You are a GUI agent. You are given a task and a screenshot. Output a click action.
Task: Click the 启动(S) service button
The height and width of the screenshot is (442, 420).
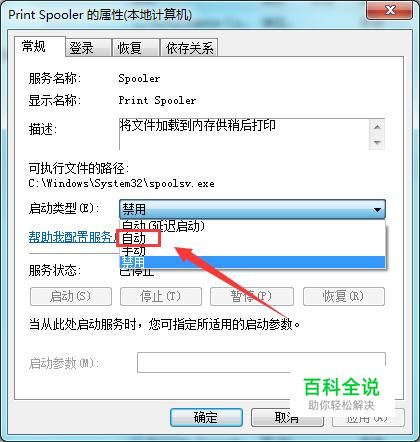pyautogui.click(x=71, y=296)
